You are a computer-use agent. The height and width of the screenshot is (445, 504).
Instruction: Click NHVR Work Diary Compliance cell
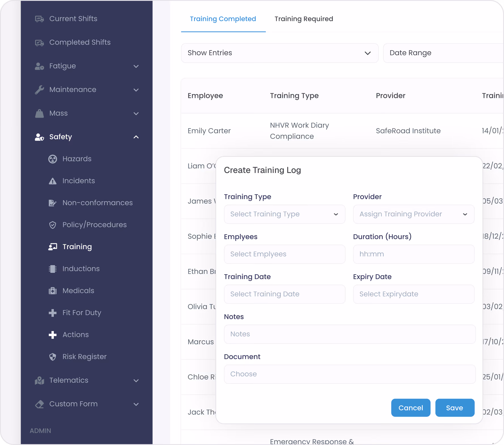coord(299,131)
